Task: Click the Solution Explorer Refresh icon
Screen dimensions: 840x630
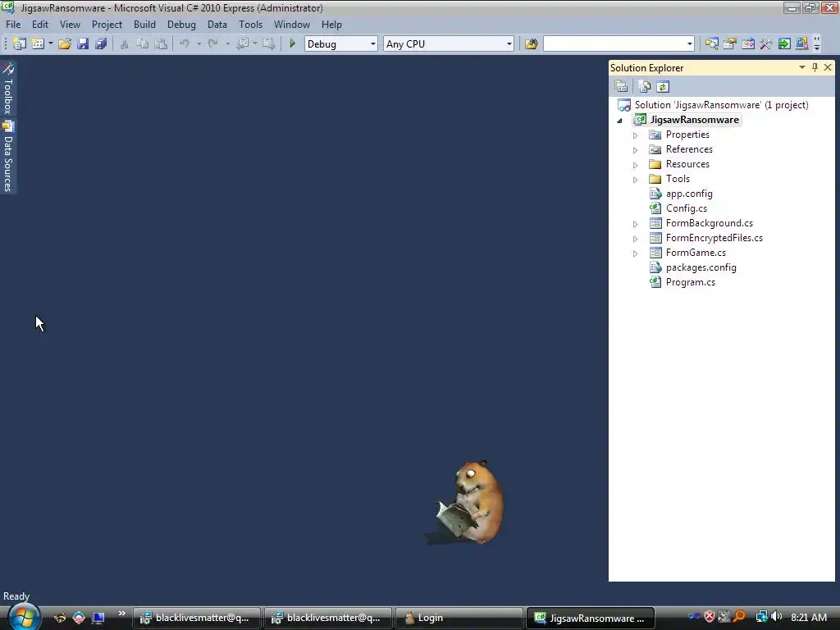Action: [663, 86]
